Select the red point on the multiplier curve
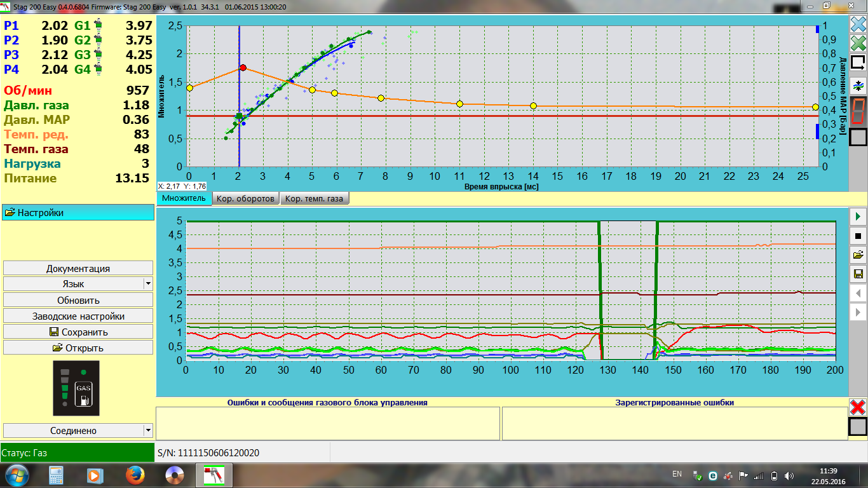868x488 pixels. click(x=243, y=67)
